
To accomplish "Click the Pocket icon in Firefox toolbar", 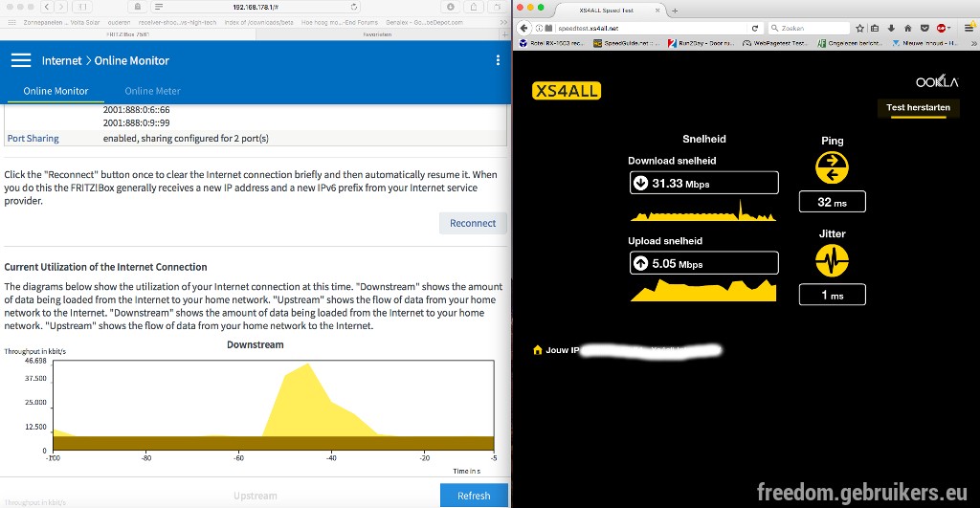I will [x=924, y=28].
